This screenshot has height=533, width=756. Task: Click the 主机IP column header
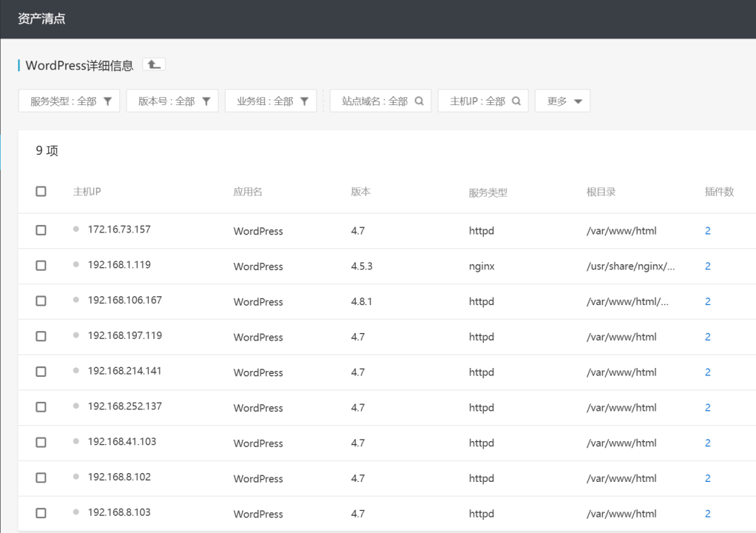click(87, 192)
